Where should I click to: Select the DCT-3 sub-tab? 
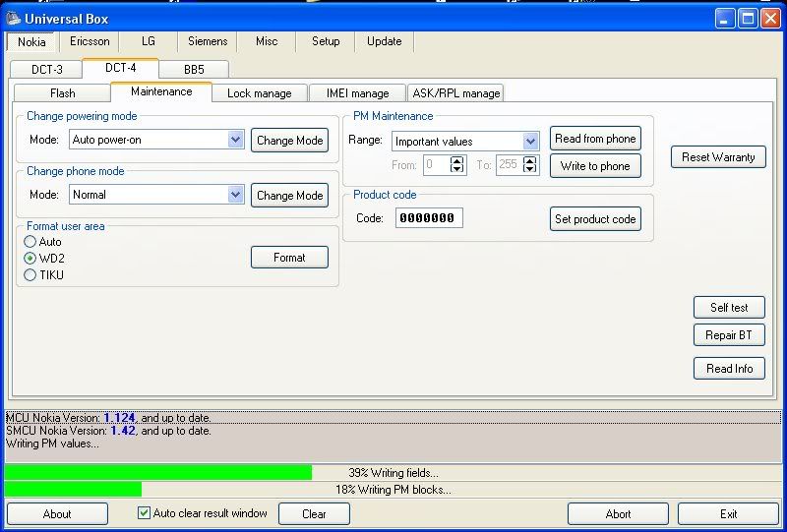click(46, 69)
